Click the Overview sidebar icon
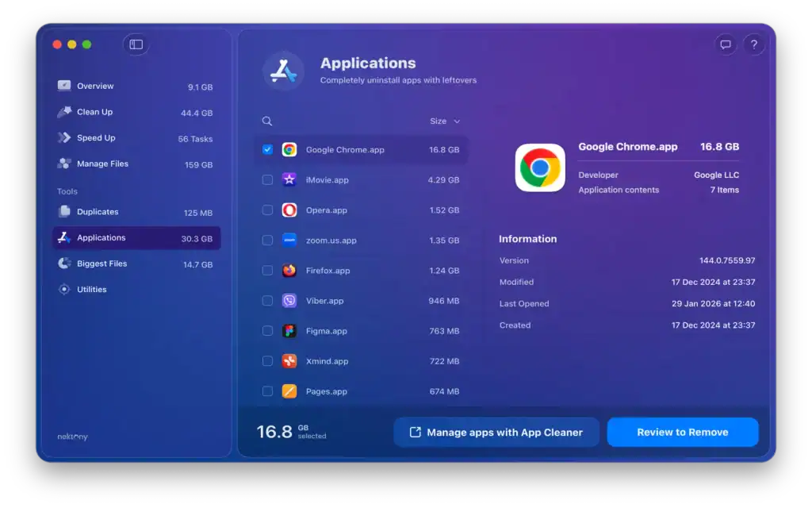 pos(64,86)
